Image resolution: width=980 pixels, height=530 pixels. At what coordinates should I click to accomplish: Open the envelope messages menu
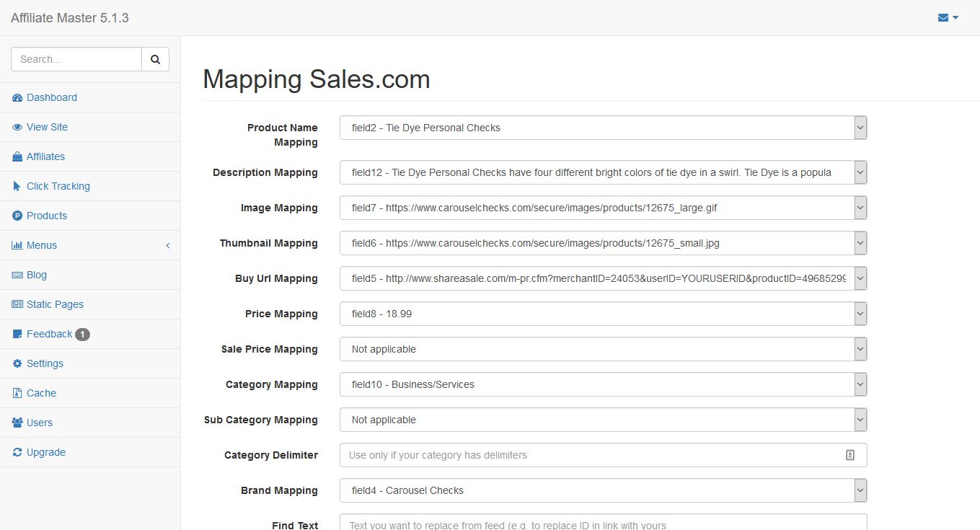click(948, 17)
